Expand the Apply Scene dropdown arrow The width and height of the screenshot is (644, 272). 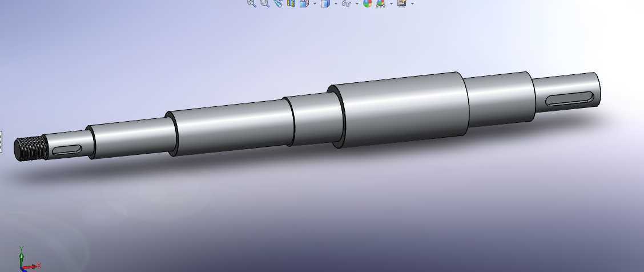click(x=391, y=3)
